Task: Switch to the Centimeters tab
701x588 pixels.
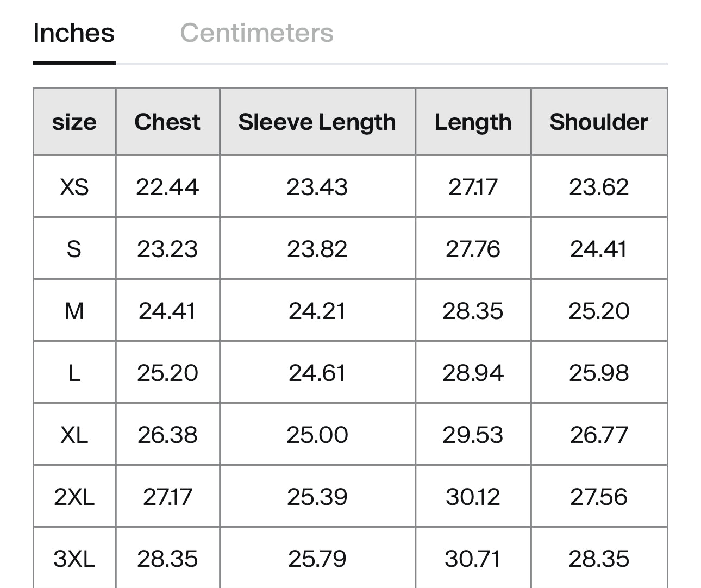Action: 256,33
